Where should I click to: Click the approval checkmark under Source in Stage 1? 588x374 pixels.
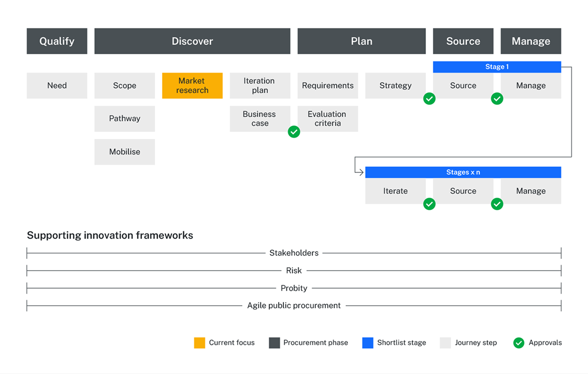(x=497, y=99)
